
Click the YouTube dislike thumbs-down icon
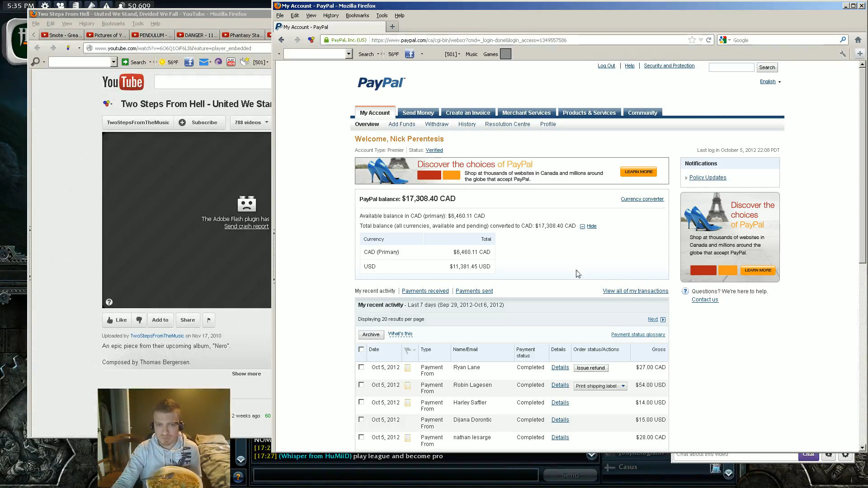coord(139,320)
